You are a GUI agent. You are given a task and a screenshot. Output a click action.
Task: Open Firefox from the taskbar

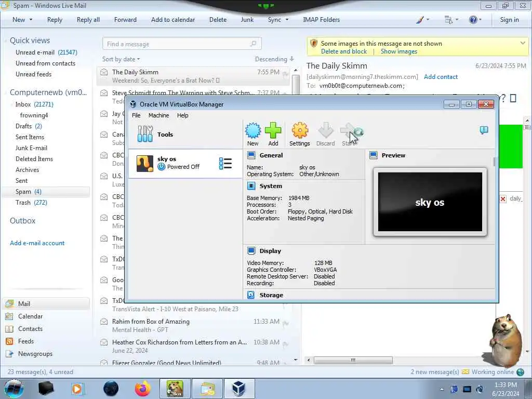tap(143, 389)
